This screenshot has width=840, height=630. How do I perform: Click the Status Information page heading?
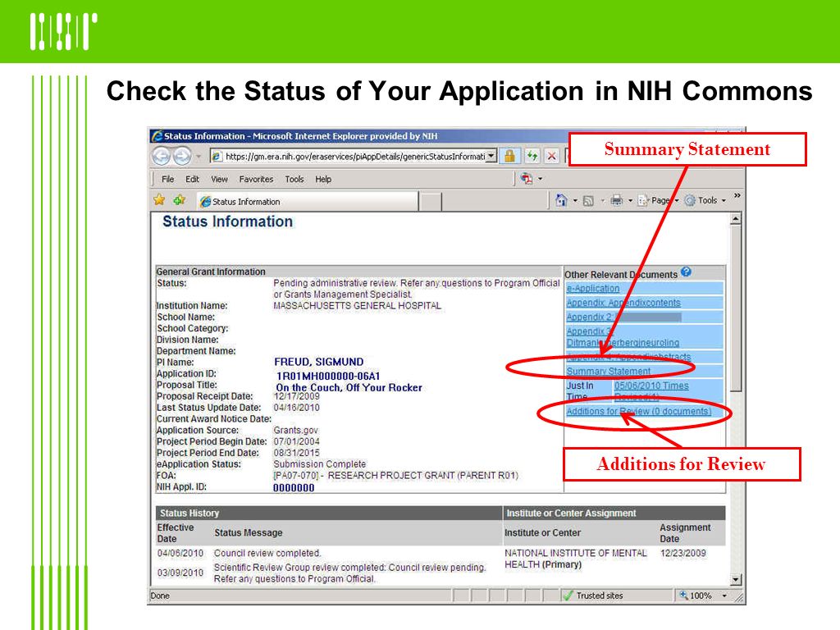[x=228, y=221]
